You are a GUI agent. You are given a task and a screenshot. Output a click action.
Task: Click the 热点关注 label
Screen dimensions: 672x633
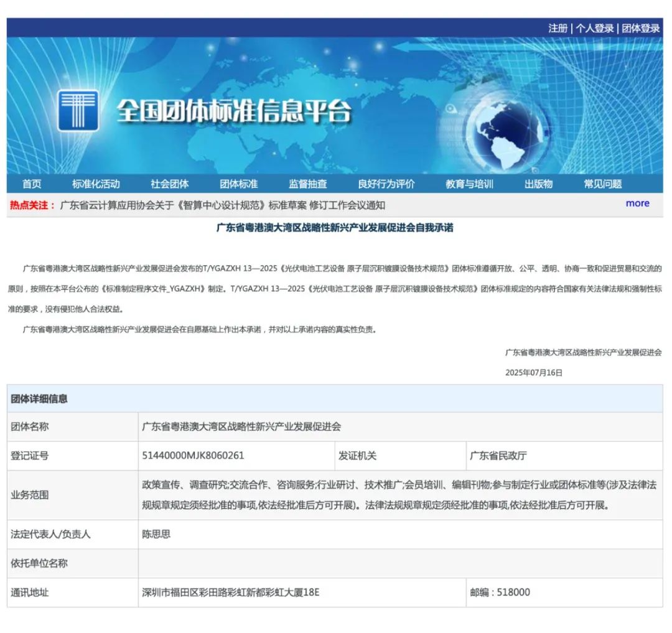[32, 205]
